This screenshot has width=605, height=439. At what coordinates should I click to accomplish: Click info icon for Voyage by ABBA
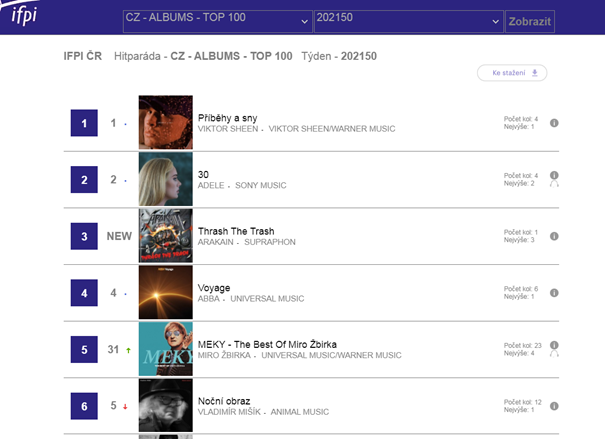click(554, 293)
